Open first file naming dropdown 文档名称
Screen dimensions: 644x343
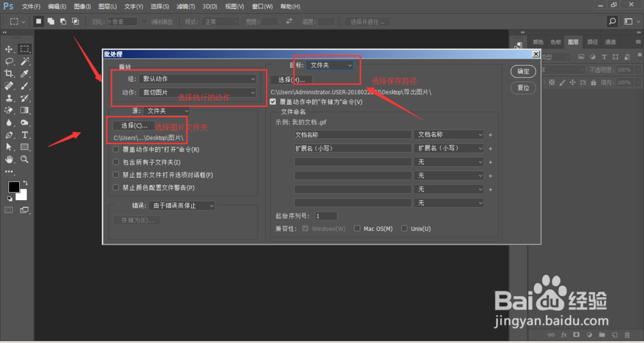point(449,134)
